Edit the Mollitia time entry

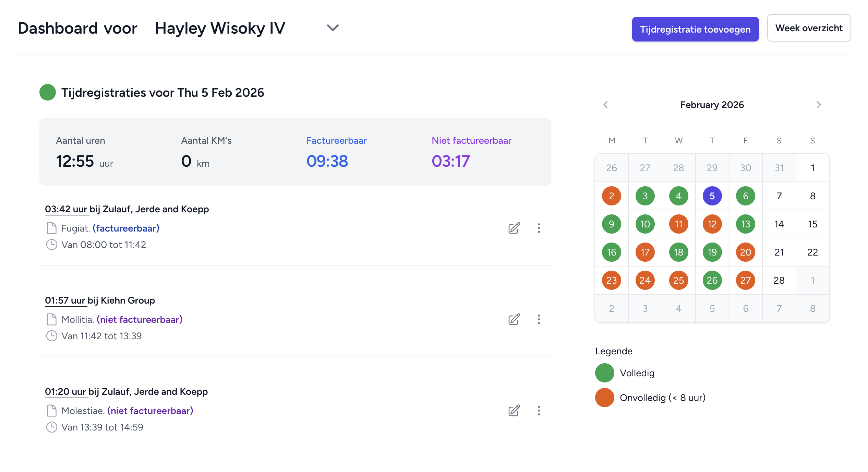pyautogui.click(x=514, y=319)
